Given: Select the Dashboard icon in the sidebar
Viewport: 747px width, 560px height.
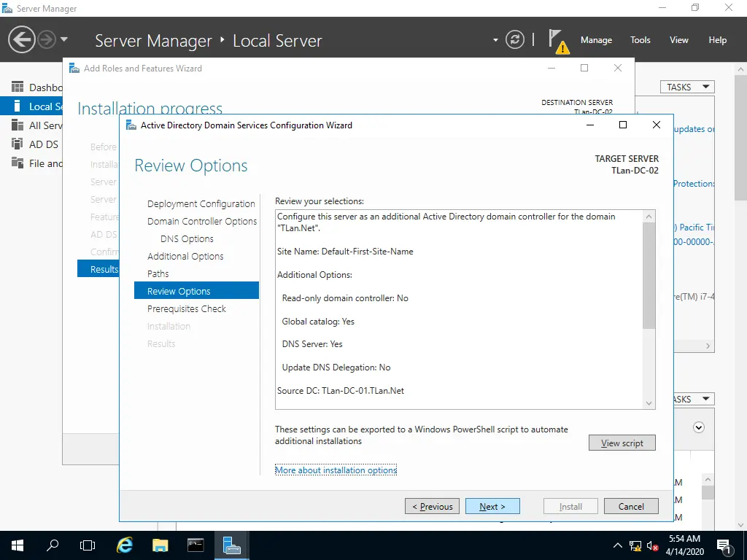Looking at the screenshot, I should (x=18, y=87).
